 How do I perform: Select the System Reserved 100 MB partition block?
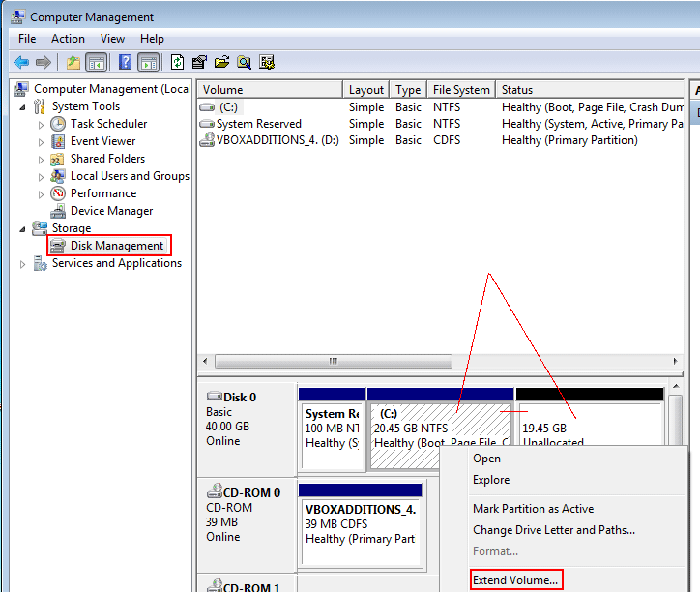pyautogui.click(x=332, y=429)
